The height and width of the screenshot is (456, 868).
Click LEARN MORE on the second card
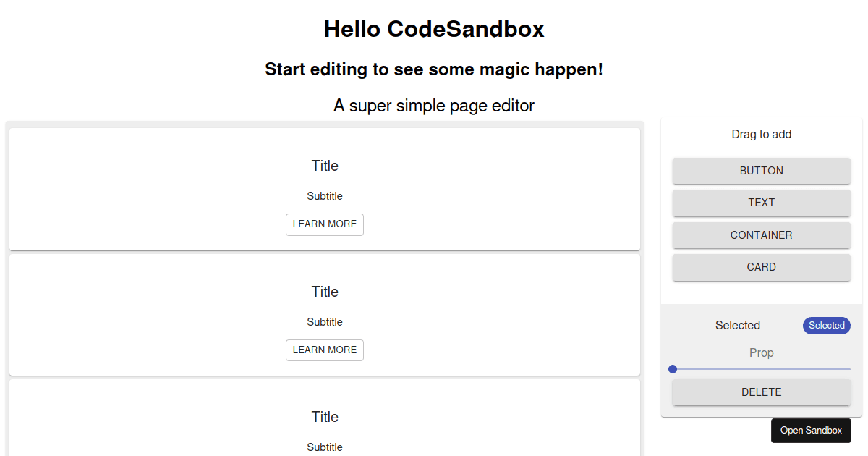pyautogui.click(x=324, y=350)
